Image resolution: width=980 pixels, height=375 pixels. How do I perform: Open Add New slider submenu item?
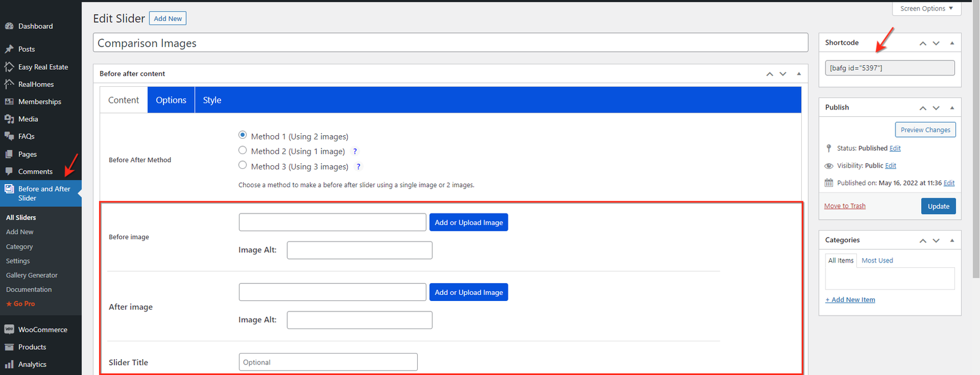point(20,232)
